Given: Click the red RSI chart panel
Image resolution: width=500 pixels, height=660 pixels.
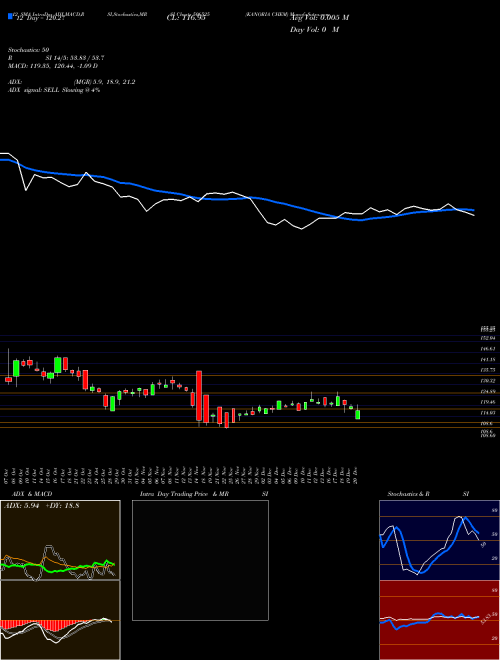Looking at the screenshot, I should pos(439,620).
